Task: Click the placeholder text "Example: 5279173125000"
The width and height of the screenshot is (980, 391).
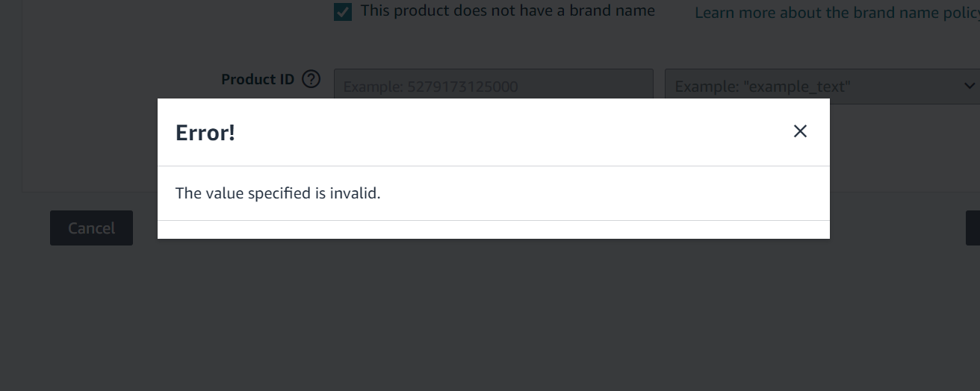Action: 430,87
